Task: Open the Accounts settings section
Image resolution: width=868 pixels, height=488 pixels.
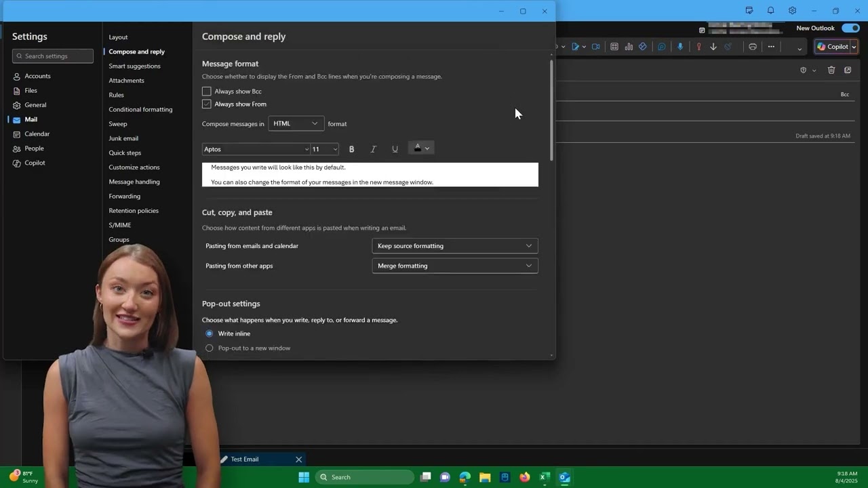Action: click(37, 76)
